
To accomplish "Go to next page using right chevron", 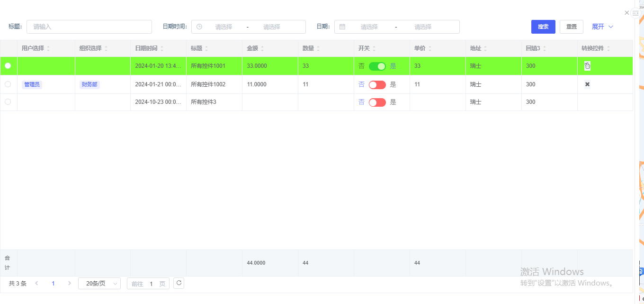I will pos(70,283).
